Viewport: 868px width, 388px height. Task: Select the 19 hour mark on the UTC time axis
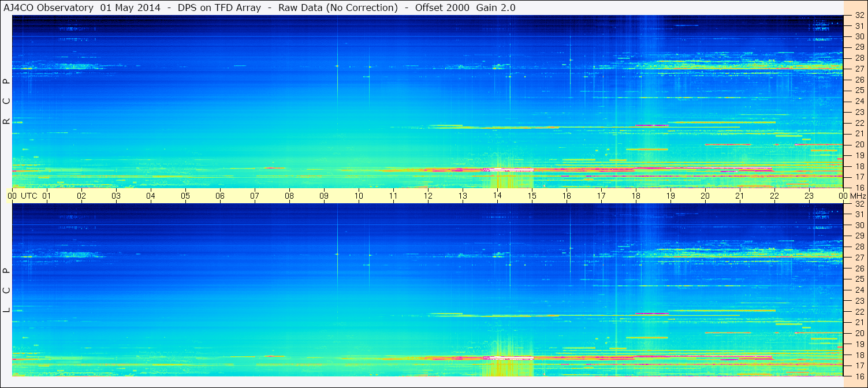click(x=670, y=196)
